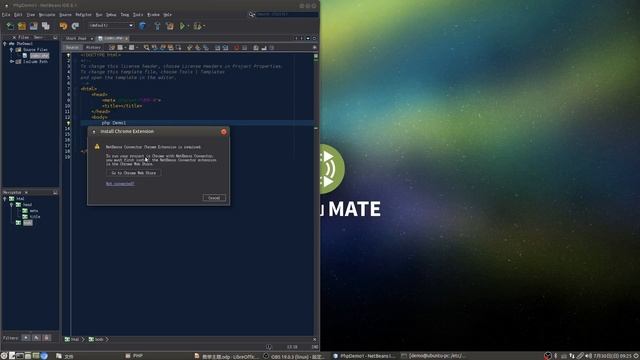Open the View menu
Image resolution: width=640 pixels, height=360 pixels.
click(31, 15)
